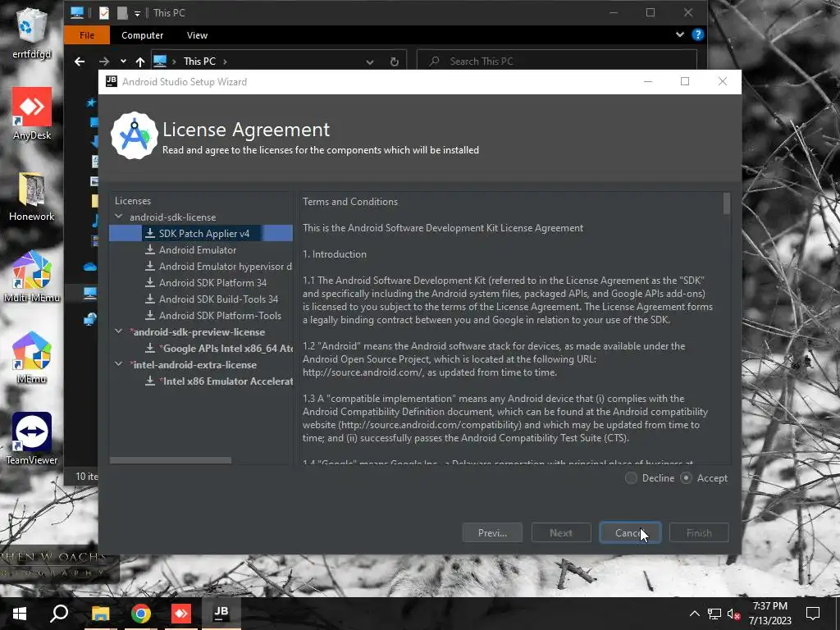This screenshot has width=840, height=630.
Task: Open the taskbar clock and date
Action: click(x=769, y=614)
